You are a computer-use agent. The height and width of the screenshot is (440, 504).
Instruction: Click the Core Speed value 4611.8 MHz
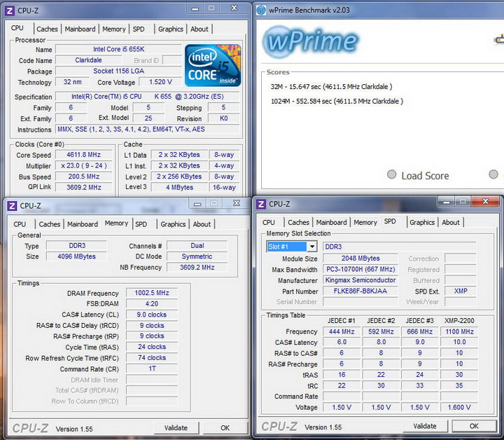(x=83, y=155)
